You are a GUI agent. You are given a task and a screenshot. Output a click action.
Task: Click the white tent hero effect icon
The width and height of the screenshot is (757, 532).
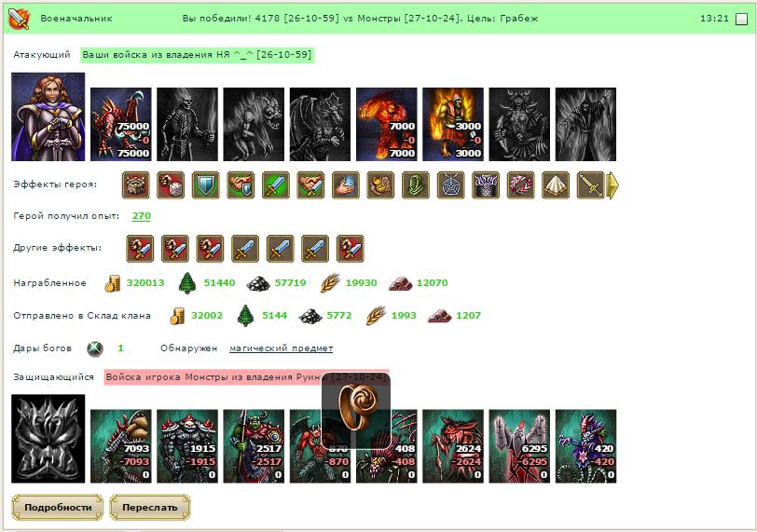pyautogui.click(x=556, y=185)
